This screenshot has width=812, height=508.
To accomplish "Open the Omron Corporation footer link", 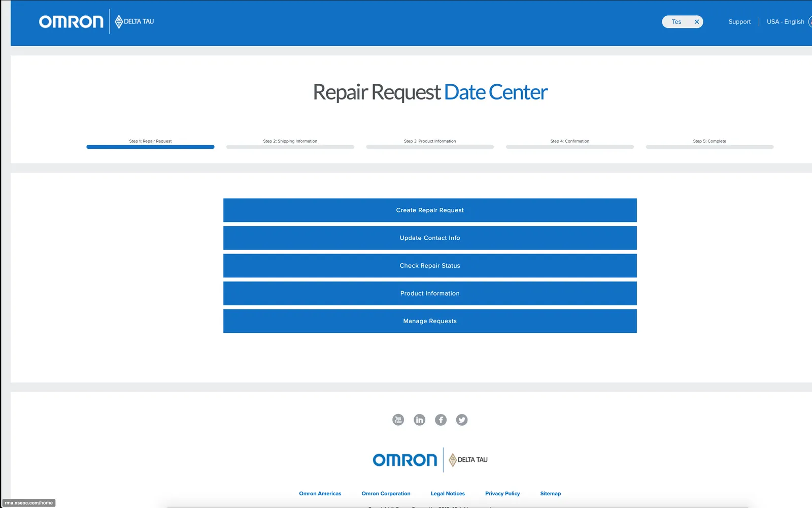I will click(x=386, y=494).
